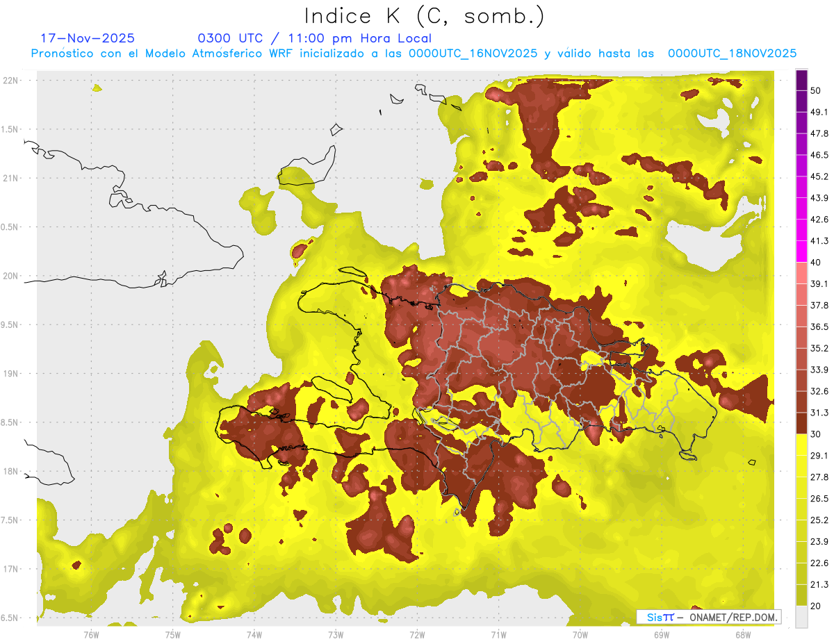Image resolution: width=834 pixels, height=644 pixels.
Task: Click the "20" color bar label
Action: [817, 606]
